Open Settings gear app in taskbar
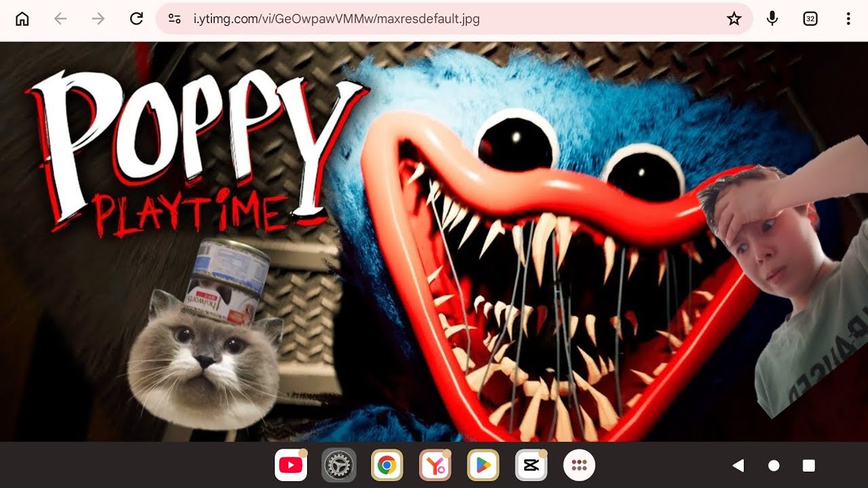Viewport: 868px width, 488px height. [338, 466]
